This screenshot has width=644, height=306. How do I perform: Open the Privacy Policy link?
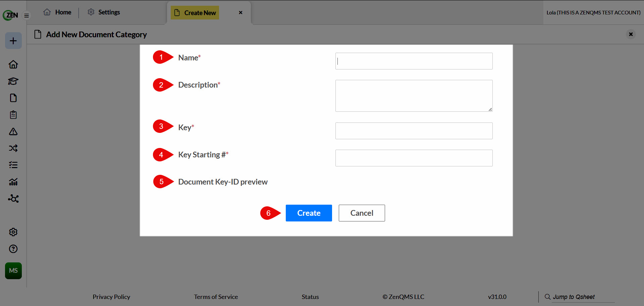111,297
